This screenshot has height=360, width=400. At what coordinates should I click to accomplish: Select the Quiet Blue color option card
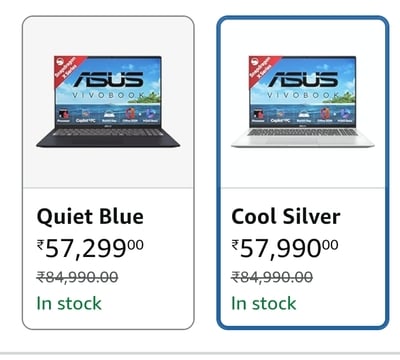point(108,173)
